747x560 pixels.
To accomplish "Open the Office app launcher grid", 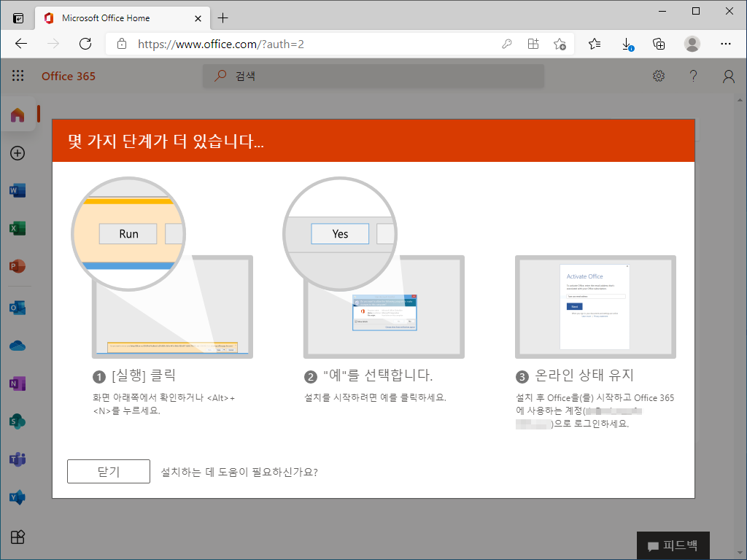I will [x=18, y=76].
